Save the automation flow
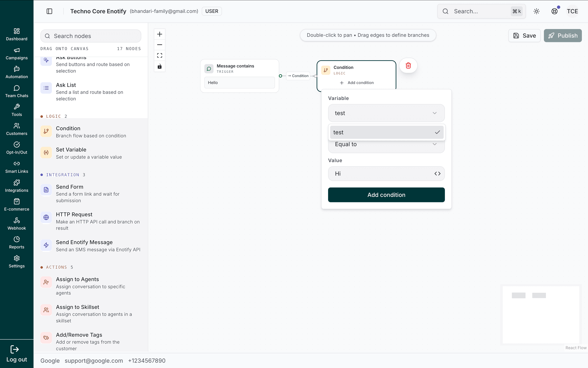Screen dimensions: 588x368 524,36
